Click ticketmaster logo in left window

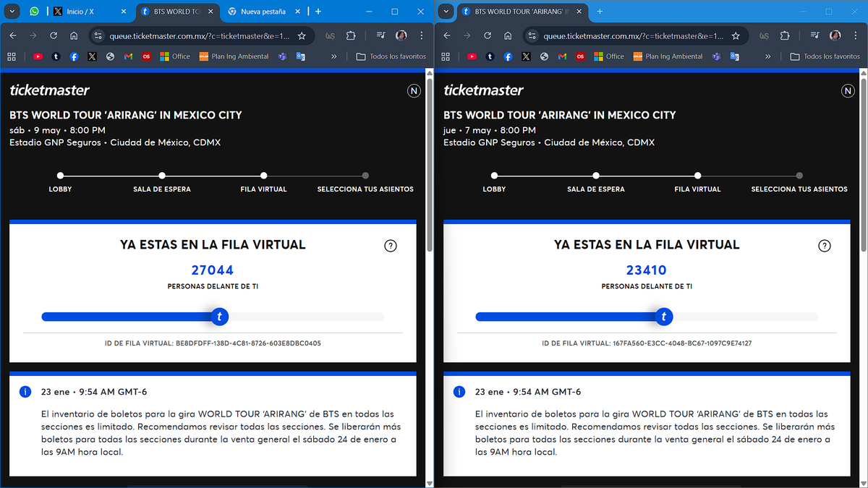[49, 90]
